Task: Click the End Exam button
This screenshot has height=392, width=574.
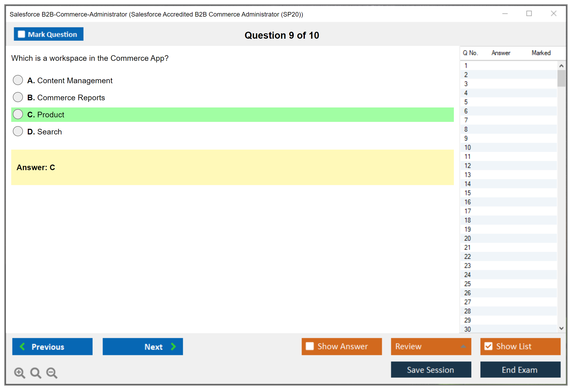Action: point(520,370)
